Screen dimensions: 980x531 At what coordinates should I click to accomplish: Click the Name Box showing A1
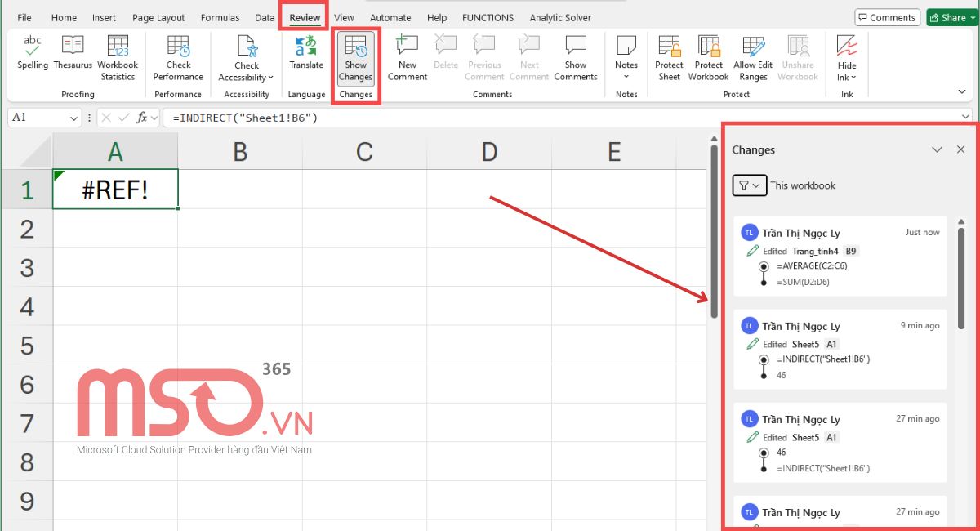pos(38,118)
